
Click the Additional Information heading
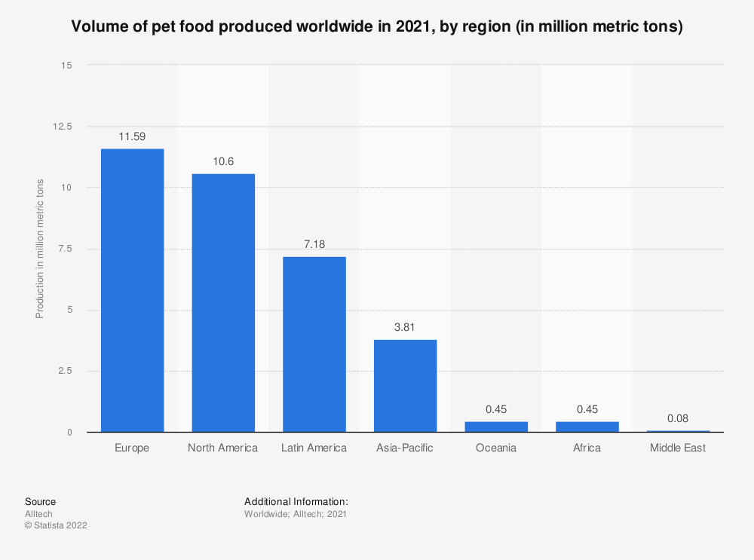tap(296, 501)
